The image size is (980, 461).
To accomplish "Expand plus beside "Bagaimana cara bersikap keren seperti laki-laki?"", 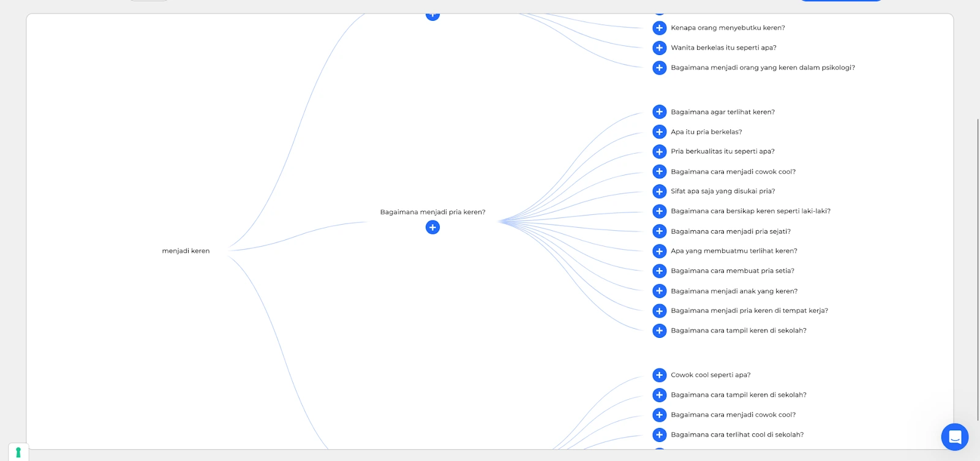I will 659,211.
